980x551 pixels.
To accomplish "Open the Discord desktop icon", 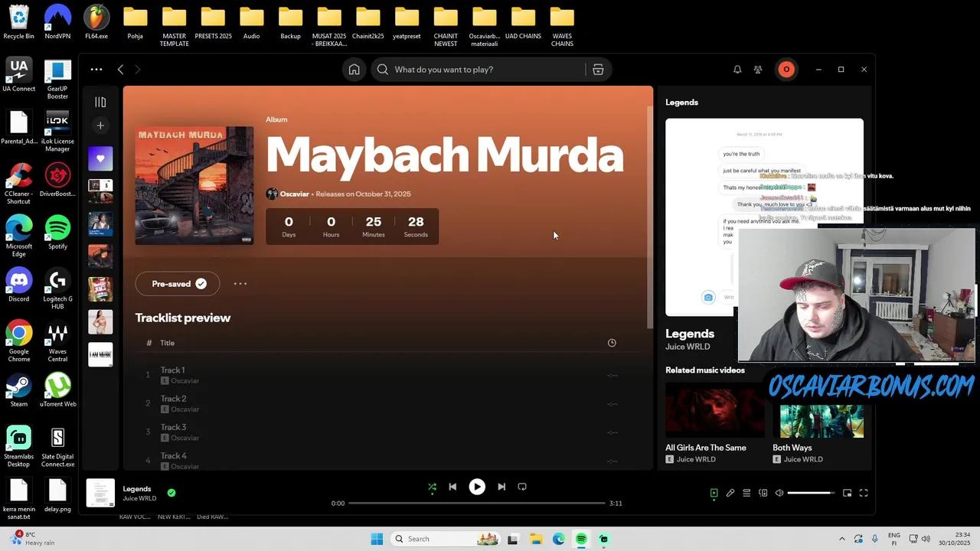I will [19, 286].
